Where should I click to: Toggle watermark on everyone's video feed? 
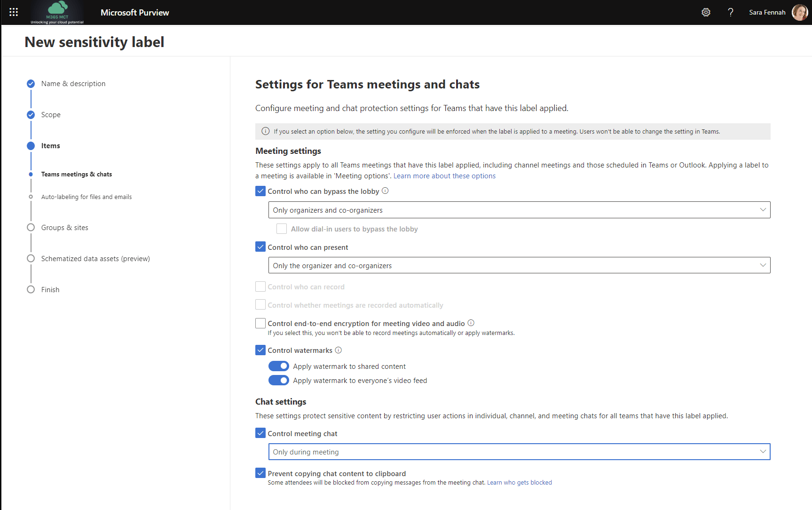click(279, 380)
